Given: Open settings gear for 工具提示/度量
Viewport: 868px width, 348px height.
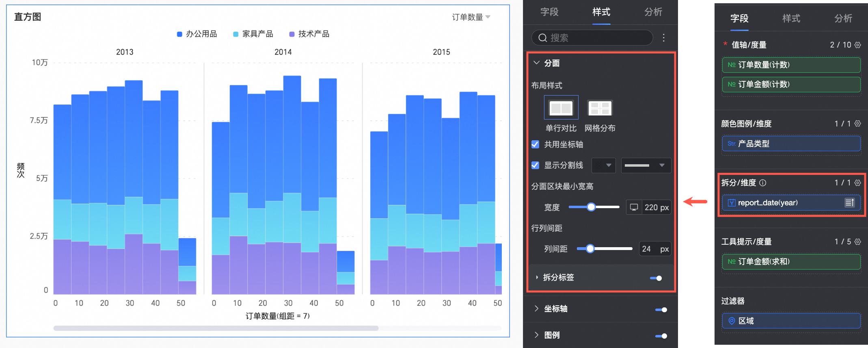Looking at the screenshot, I should click(858, 242).
